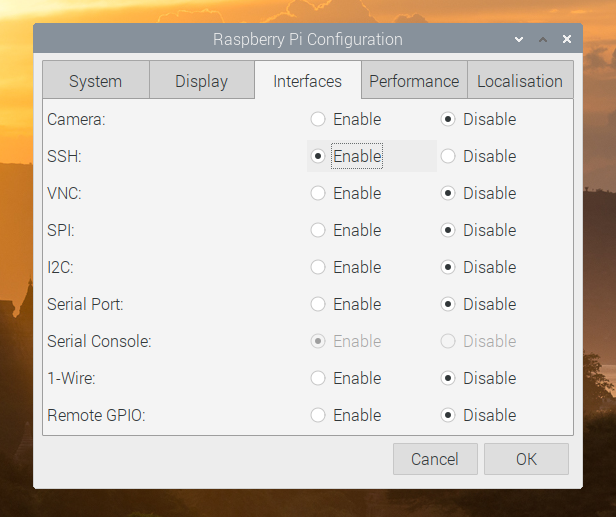Viewport: 616px width, 517px height.
Task: Close the Raspberry Pi Configuration dialog
Action: pyautogui.click(x=566, y=39)
